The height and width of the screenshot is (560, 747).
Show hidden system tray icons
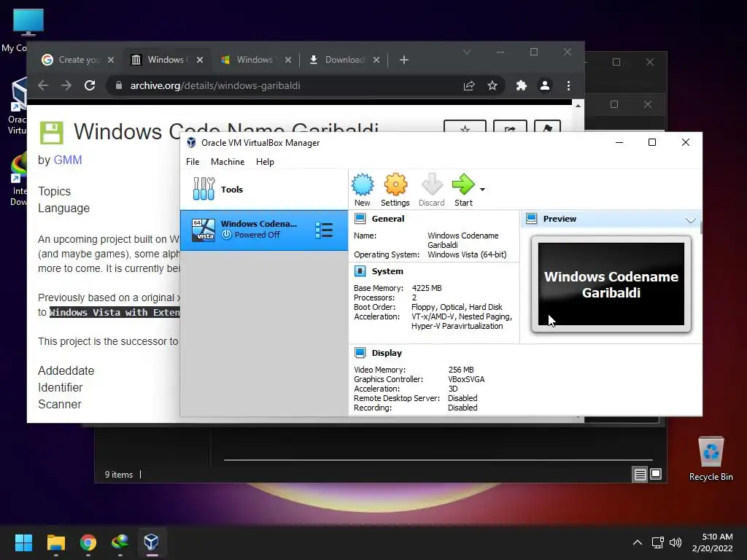point(638,542)
